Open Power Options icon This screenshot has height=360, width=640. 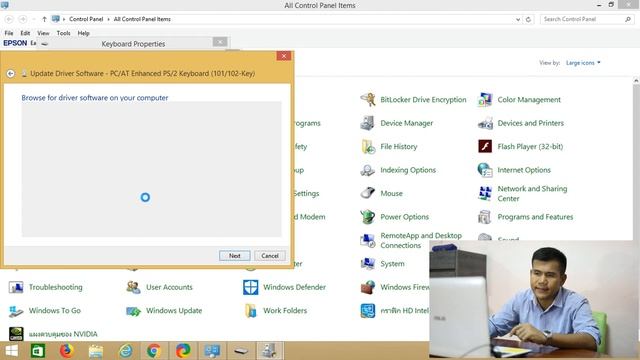(x=368, y=217)
